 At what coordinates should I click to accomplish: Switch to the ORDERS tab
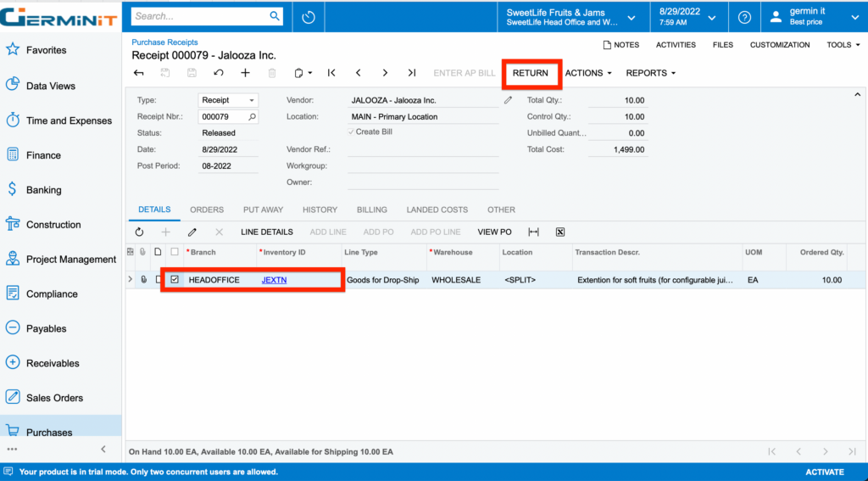(207, 210)
